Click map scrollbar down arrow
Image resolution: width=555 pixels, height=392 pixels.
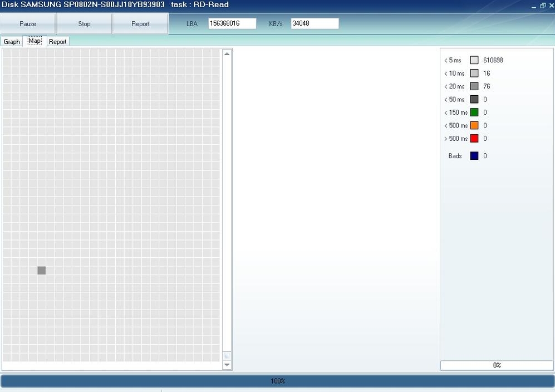pyautogui.click(x=227, y=365)
